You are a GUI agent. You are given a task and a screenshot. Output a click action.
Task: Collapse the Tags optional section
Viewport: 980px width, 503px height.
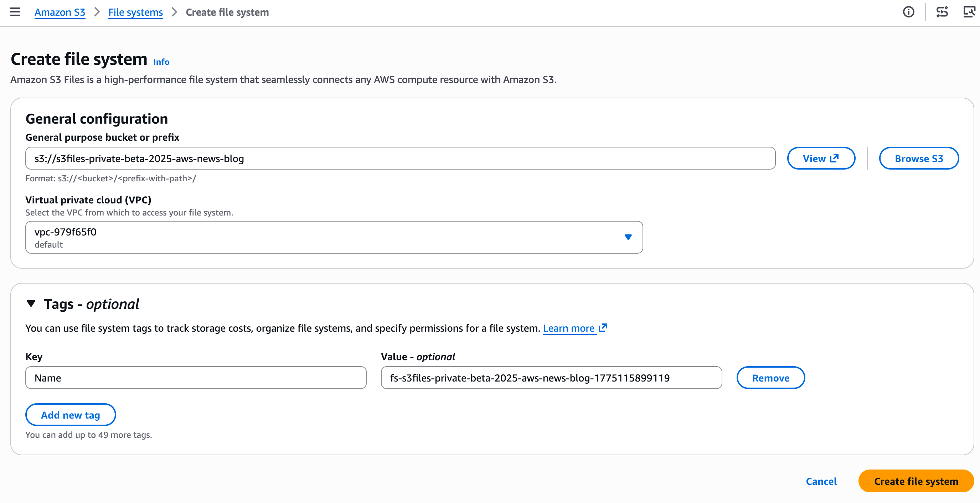31,304
